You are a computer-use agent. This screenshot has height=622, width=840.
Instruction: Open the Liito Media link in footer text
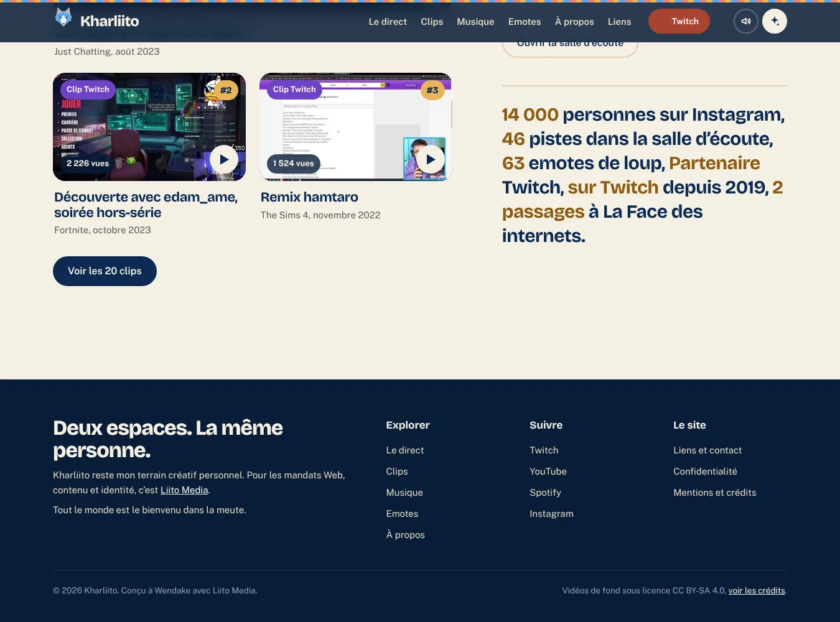pos(184,490)
